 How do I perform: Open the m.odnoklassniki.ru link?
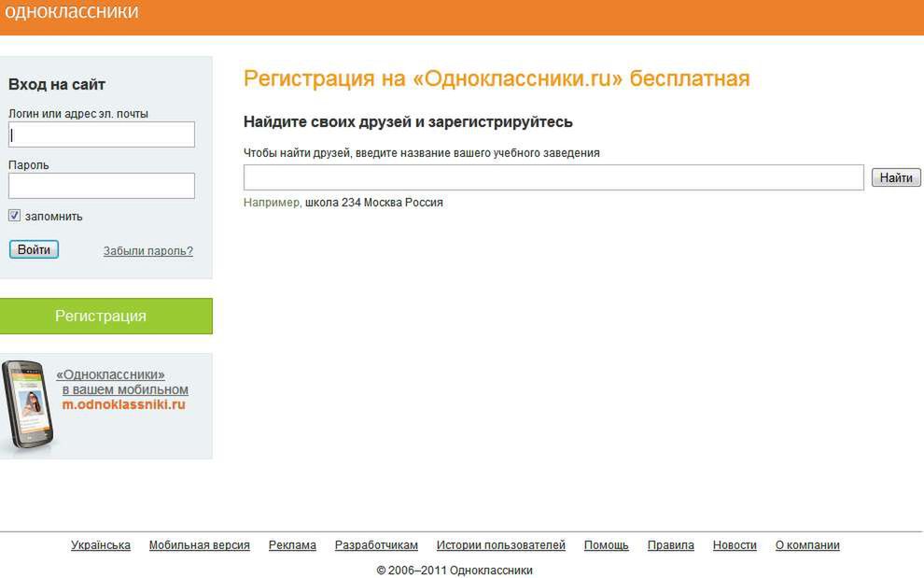[x=124, y=404]
